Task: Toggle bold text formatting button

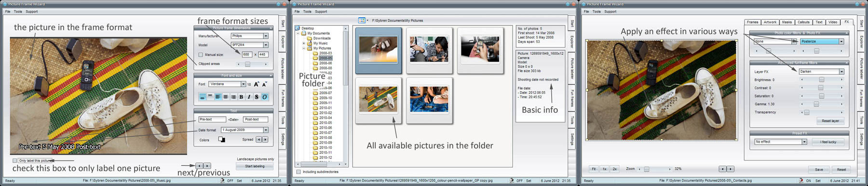Action: point(241,97)
